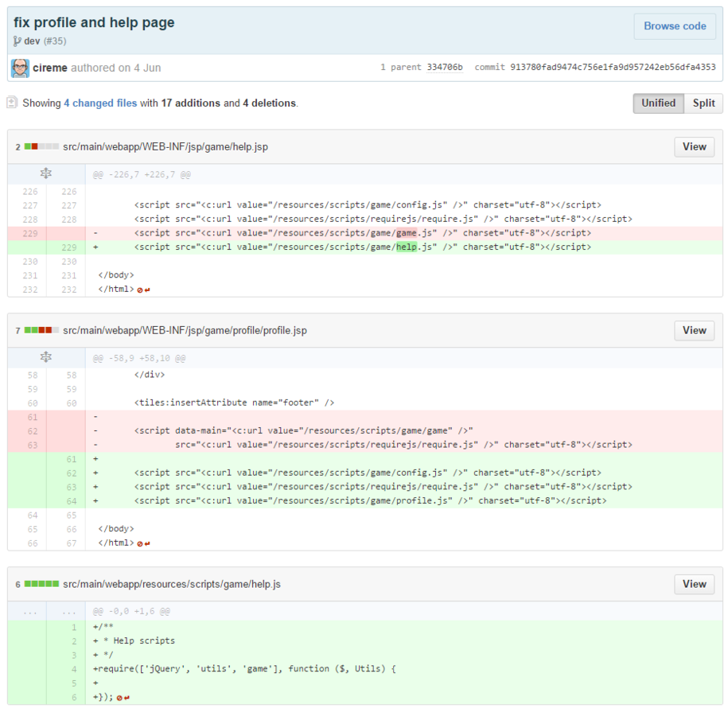Switch to Split diff view

tap(703, 103)
